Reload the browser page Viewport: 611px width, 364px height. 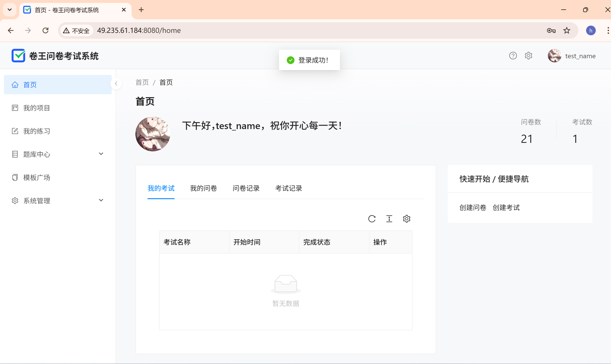(45, 30)
